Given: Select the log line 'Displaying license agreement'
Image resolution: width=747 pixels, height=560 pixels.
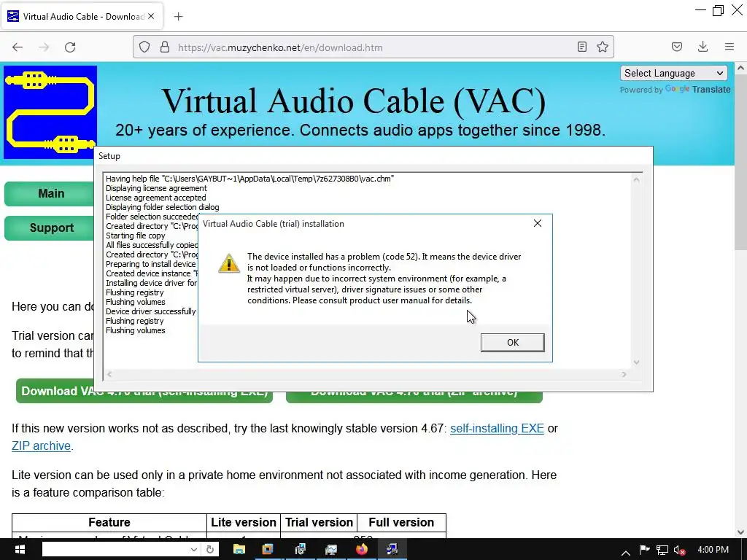Looking at the screenshot, I should click(156, 188).
